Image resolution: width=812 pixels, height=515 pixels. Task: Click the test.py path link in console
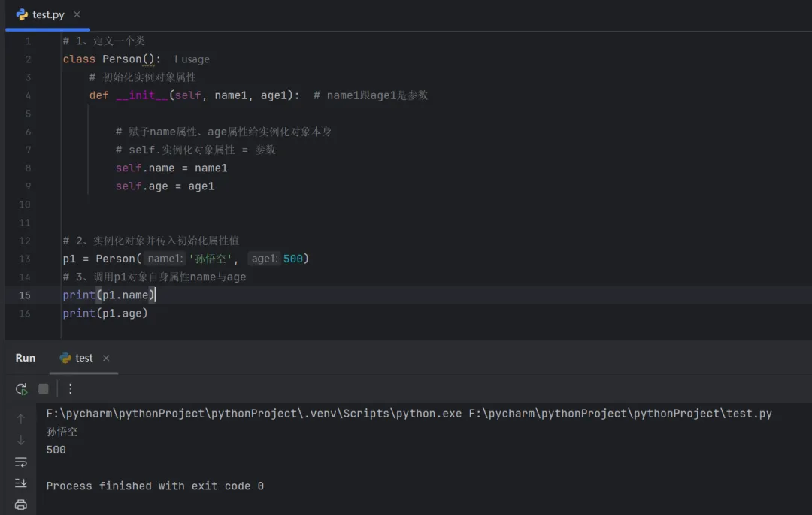click(620, 414)
